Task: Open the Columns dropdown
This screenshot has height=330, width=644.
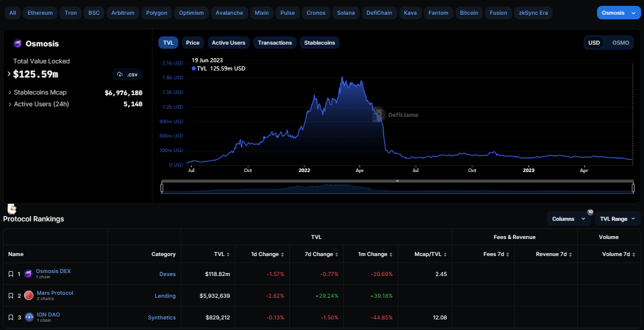Action: (568, 218)
